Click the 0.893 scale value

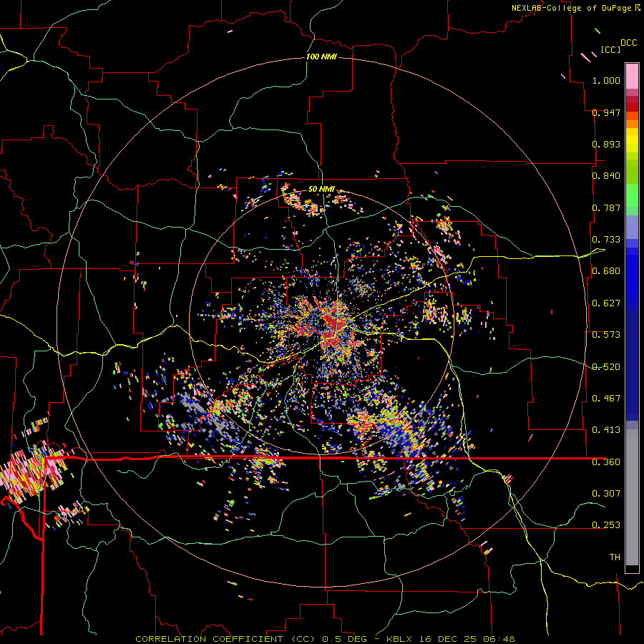pos(606,144)
